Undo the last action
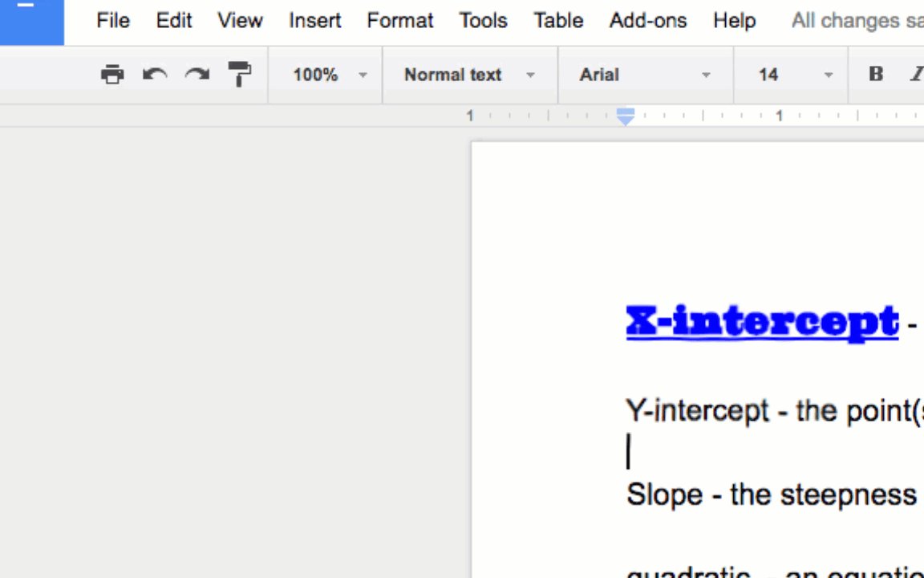 [x=155, y=75]
